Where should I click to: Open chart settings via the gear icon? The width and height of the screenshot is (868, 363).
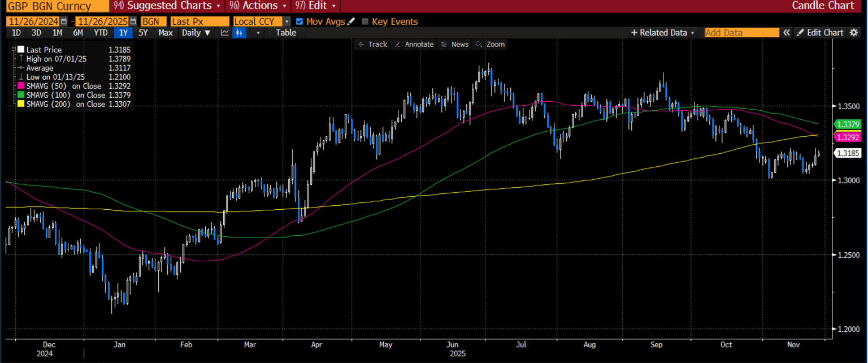[855, 33]
